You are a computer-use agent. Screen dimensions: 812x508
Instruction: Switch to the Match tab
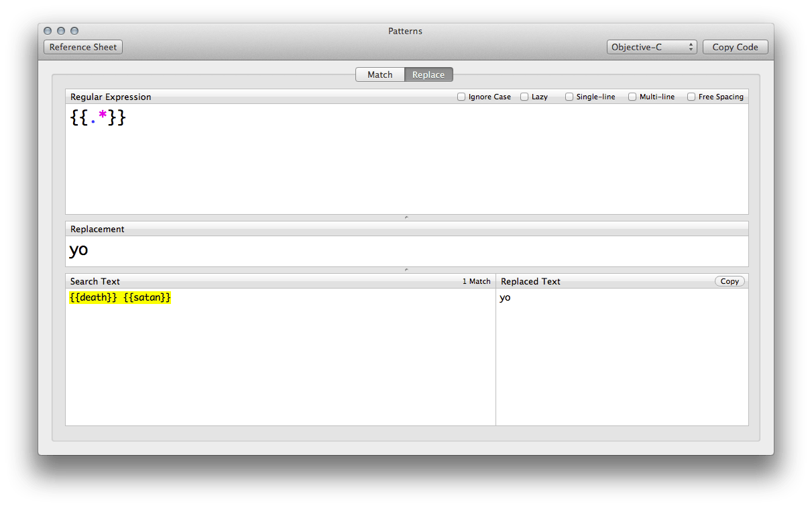[380, 74]
